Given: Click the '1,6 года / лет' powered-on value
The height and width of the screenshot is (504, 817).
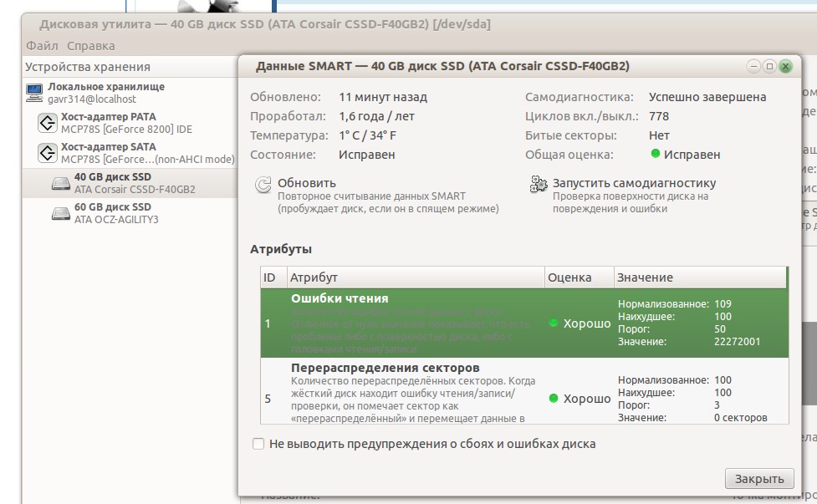Looking at the screenshot, I should click(x=376, y=116).
